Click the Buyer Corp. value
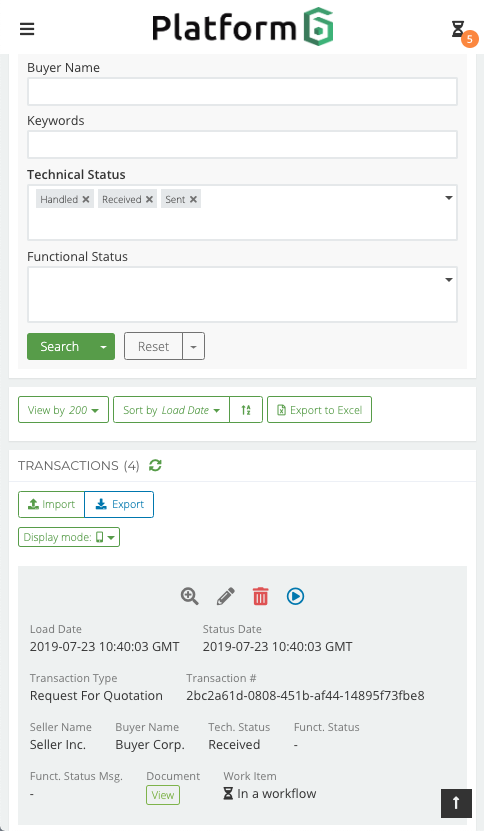This screenshot has width=484, height=831. tap(150, 745)
